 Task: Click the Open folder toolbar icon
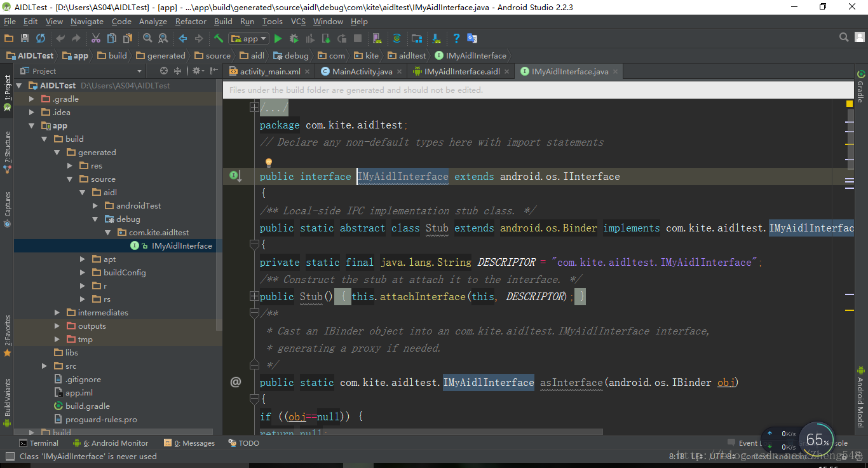tap(9, 39)
